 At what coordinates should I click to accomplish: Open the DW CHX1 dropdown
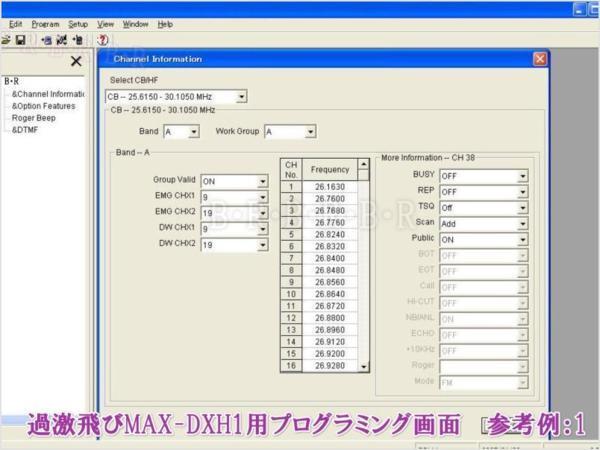tap(262, 229)
